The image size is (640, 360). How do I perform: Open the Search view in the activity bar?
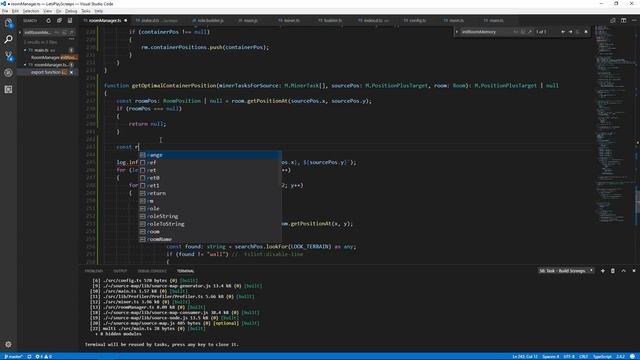pos(8,39)
